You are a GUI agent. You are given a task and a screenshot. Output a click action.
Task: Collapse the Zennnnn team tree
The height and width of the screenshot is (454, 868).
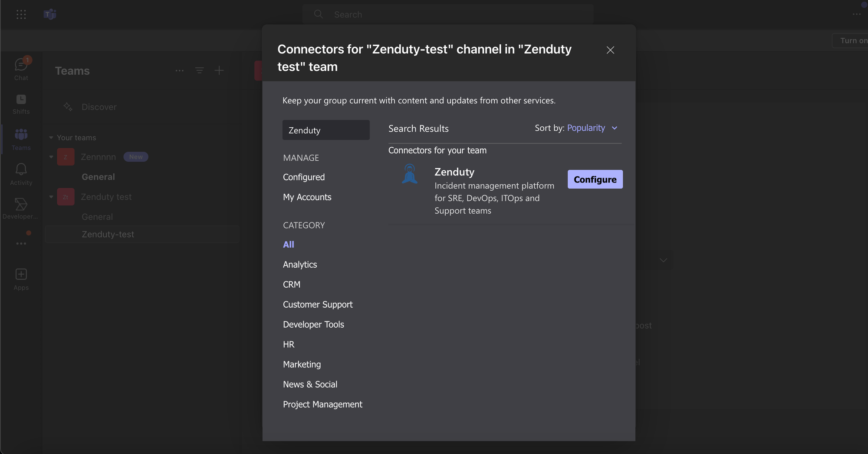[x=51, y=157]
